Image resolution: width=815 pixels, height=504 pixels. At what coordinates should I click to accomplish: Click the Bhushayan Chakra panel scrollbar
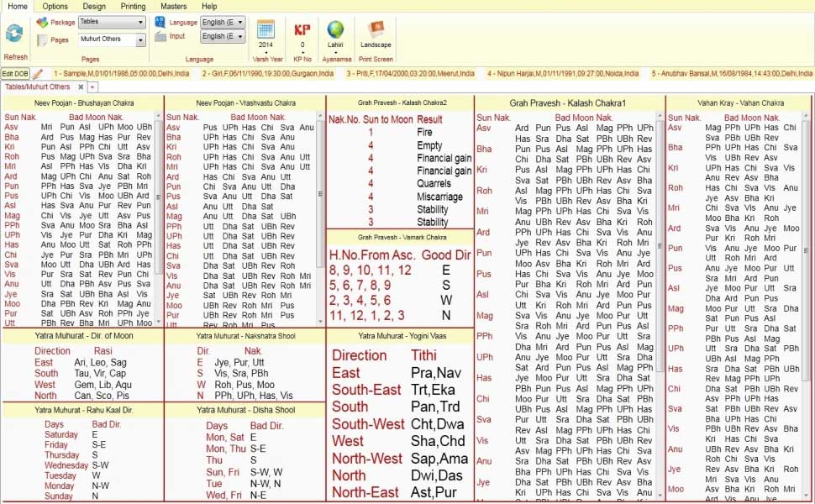[158, 197]
